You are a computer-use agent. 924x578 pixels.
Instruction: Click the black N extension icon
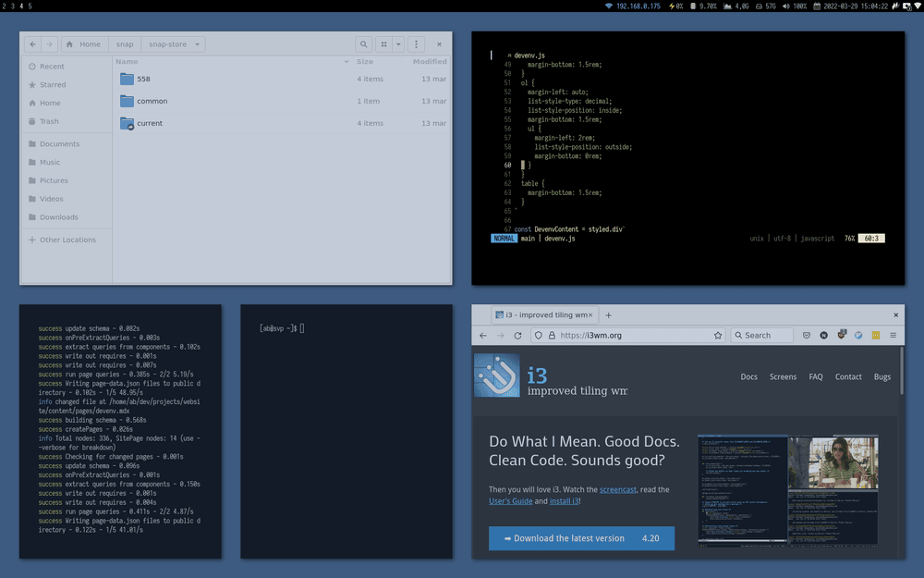click(824, 336)
